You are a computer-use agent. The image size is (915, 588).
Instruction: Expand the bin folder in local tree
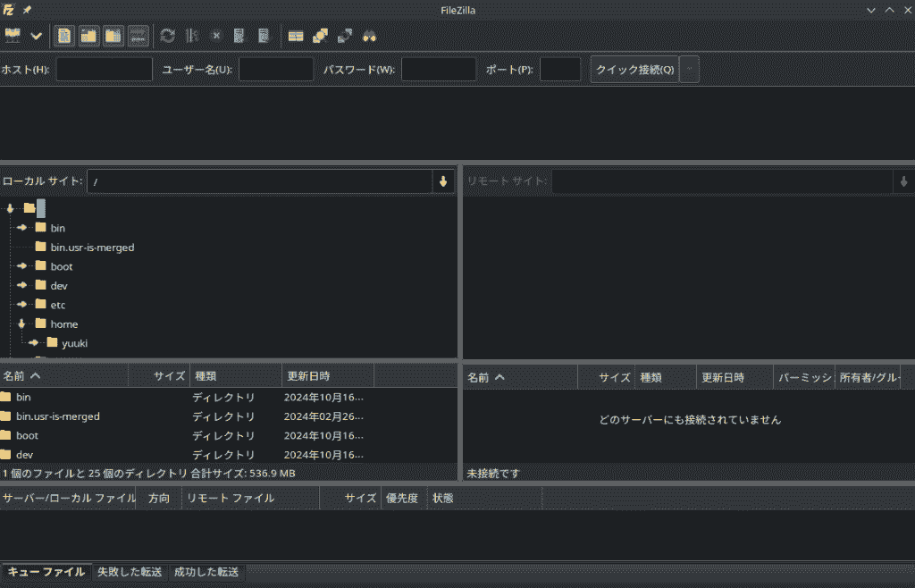[x=21, y=228]
